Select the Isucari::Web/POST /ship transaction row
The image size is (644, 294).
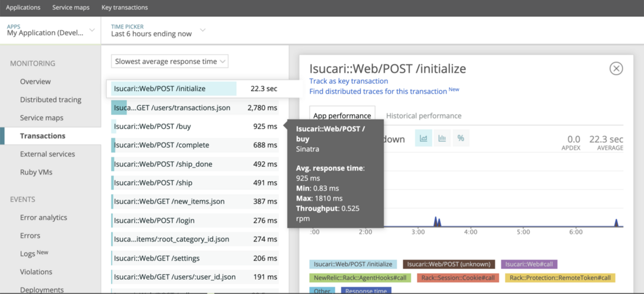195,183
